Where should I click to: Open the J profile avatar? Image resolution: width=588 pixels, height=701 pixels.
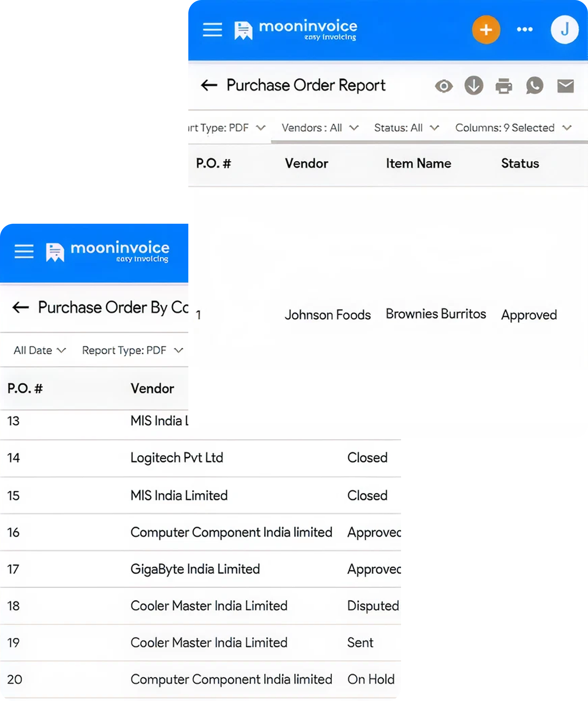click(x=564, y=29)
